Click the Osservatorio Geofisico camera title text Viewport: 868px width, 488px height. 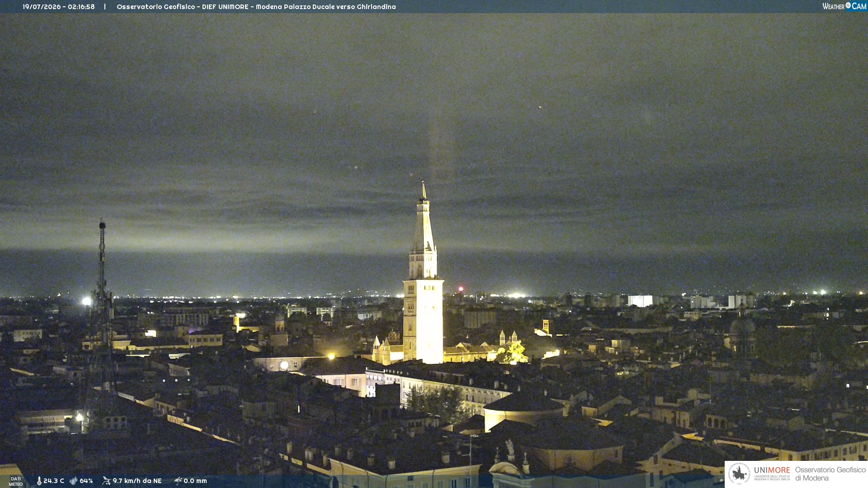coord(256,7)
